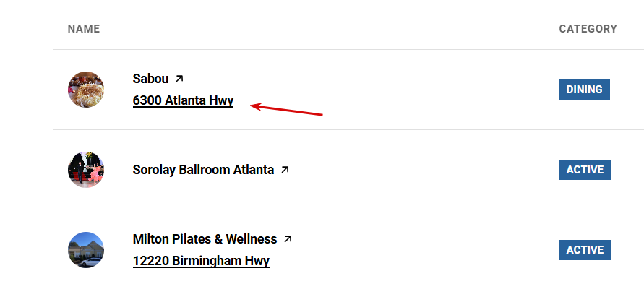Screen dimensions: 644x297
Task: Click the ACTIVE badge in Sorolay row
Action: [x=585, y=170]
